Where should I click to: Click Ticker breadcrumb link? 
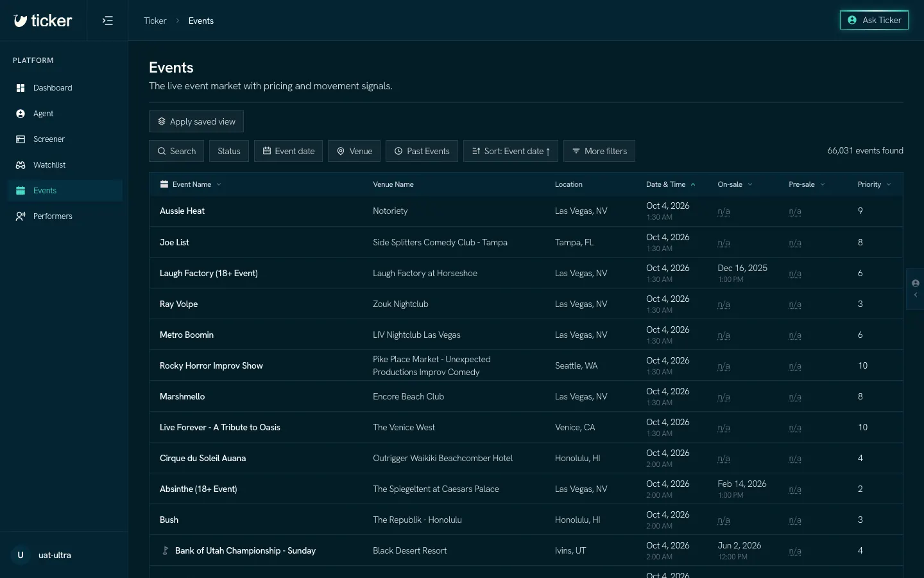coord(155,21)
